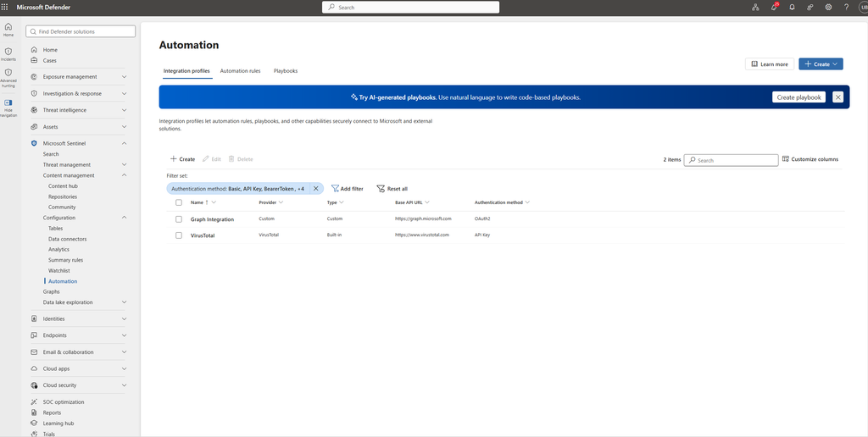Click the Microsoft Sentinel shield icon
Image resolution: width=868 pixels, height=437 pixels.
34,143
